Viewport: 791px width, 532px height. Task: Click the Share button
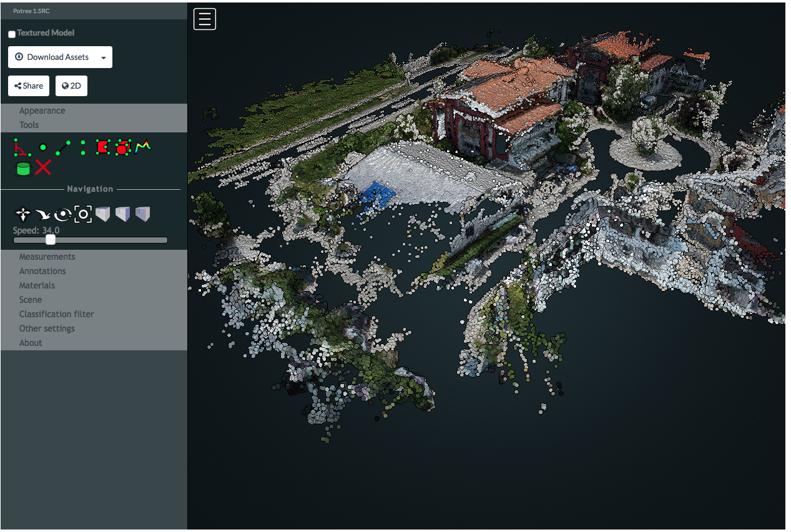click(x=28, y=86)
